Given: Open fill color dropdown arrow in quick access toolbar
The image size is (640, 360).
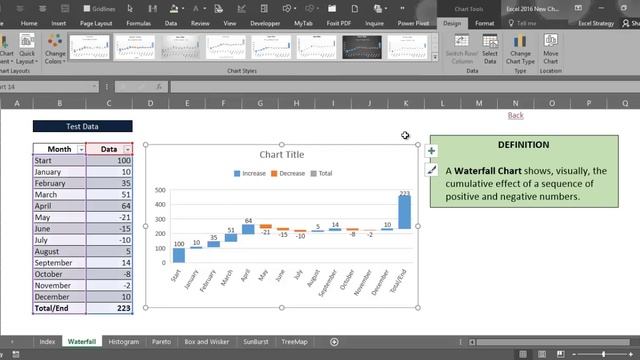Looking at the screenshot, I should click(183, 9).
